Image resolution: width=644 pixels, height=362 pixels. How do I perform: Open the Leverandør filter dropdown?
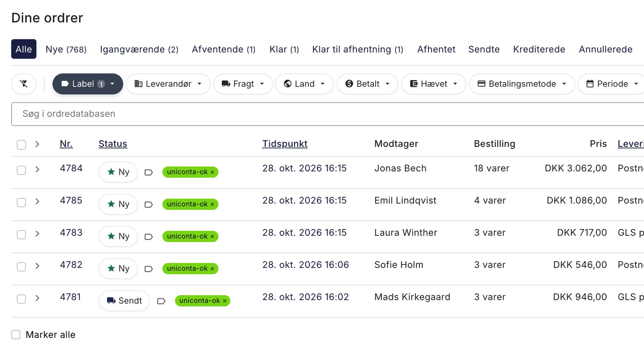pos(168,84)
